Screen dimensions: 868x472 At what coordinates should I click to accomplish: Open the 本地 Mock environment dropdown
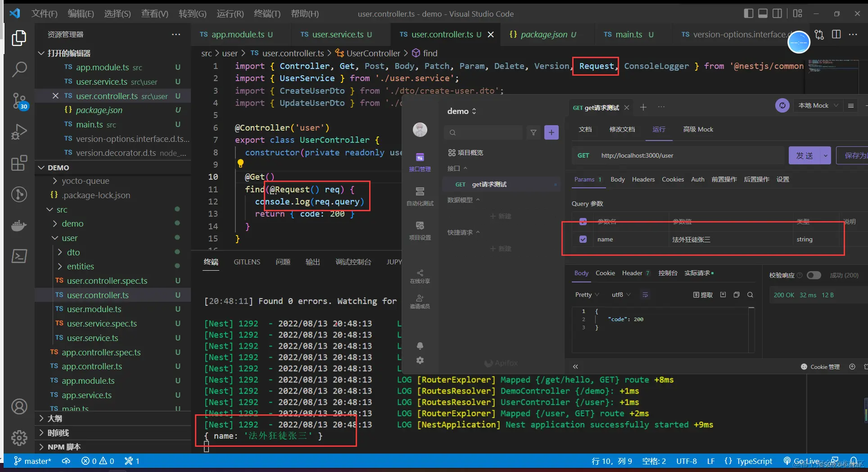coord(817,105)
